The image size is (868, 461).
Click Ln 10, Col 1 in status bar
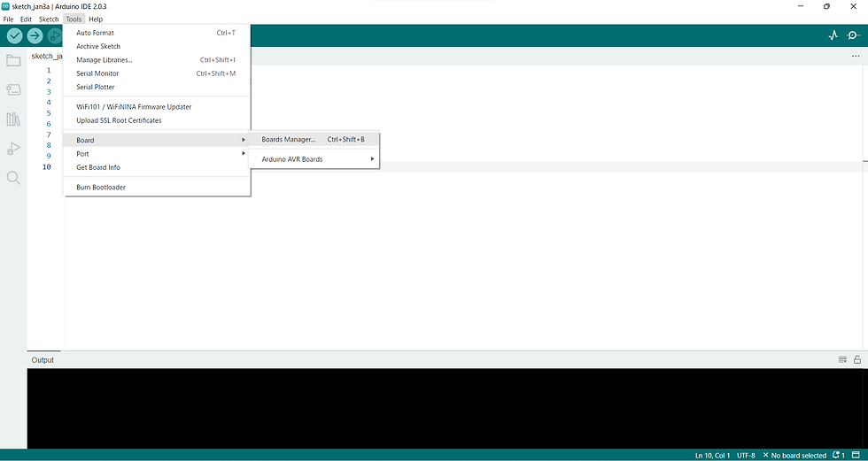pyautogui.click(x=712, y=456)
